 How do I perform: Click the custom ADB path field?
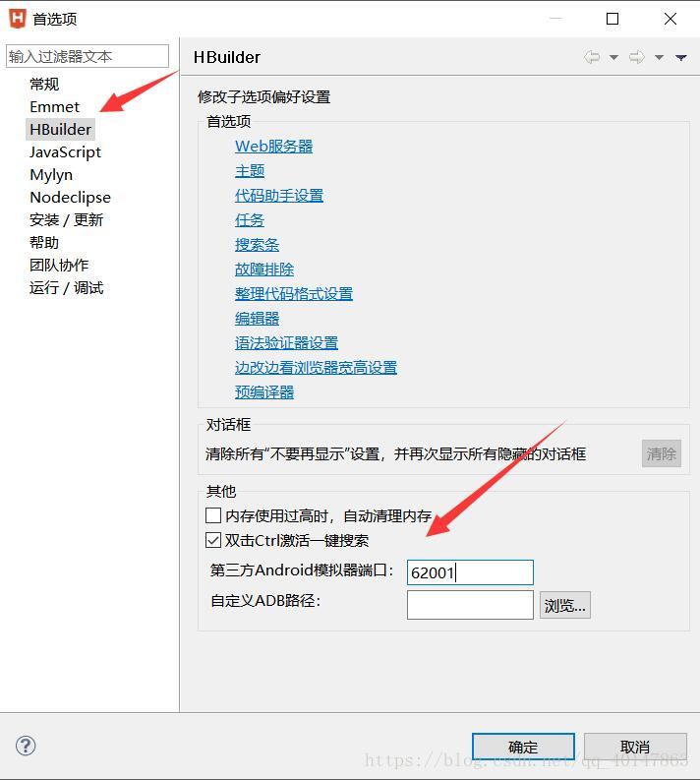point(470,605)
